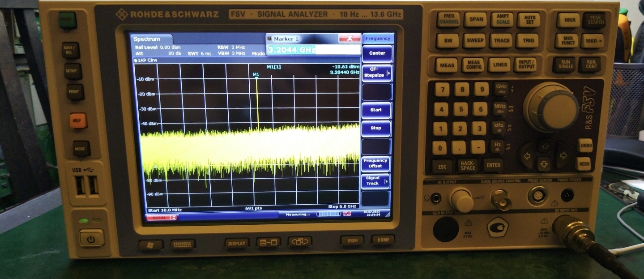Viewport: 644px width, 279px height.
Task: Tap the LINES key
Action: pyautogui.click(x=499, y=65)
